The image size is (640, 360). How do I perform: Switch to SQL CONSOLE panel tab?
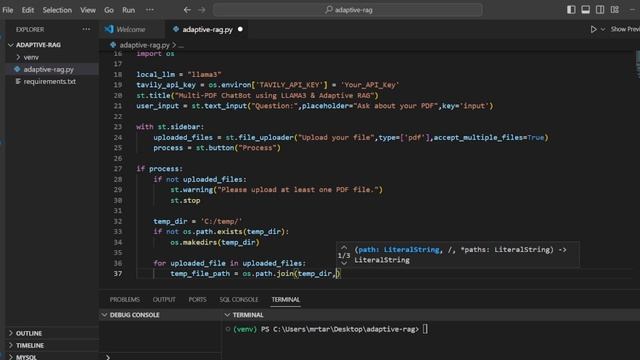(x=239, y=300)
